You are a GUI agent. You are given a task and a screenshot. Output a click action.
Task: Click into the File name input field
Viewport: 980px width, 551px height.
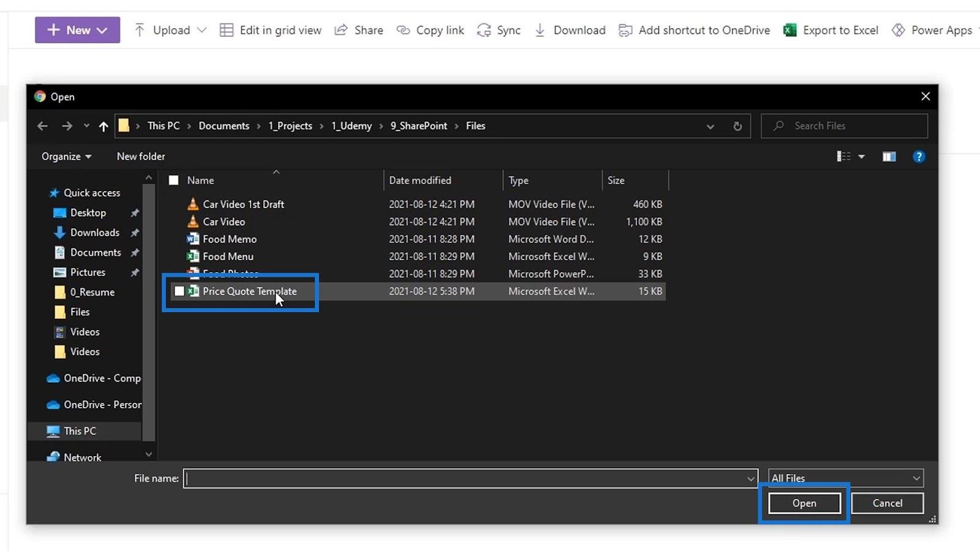click(x=465, y=479)
